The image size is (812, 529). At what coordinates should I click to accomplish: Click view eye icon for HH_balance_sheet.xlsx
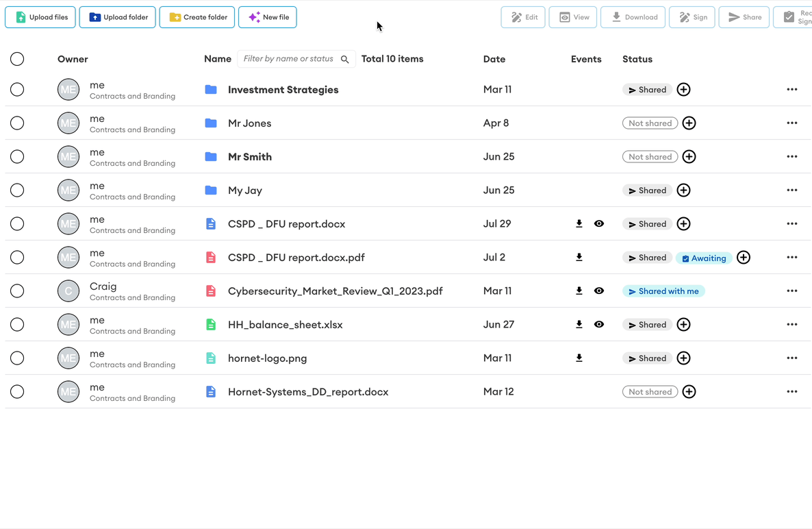pyautogui.click(x=599, y=324)
